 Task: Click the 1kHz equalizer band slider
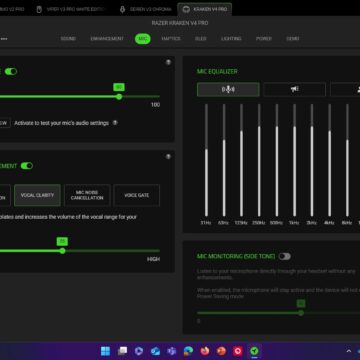point(294,160)
